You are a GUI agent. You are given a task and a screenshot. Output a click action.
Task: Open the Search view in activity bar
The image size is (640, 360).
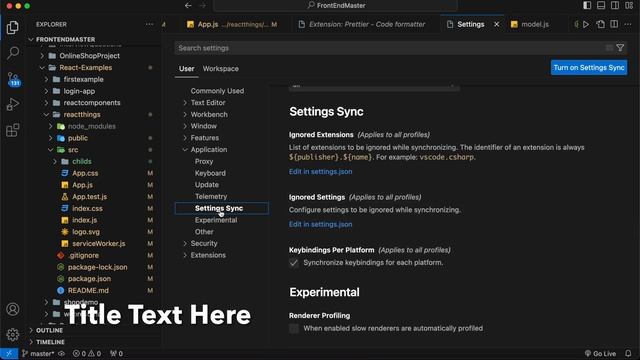tap(13, 53)
